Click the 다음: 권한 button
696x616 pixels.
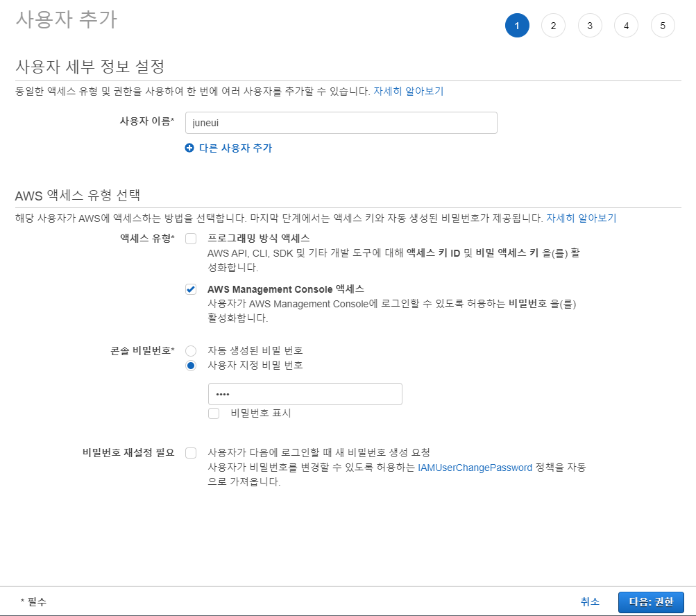[x=650, y=602]
